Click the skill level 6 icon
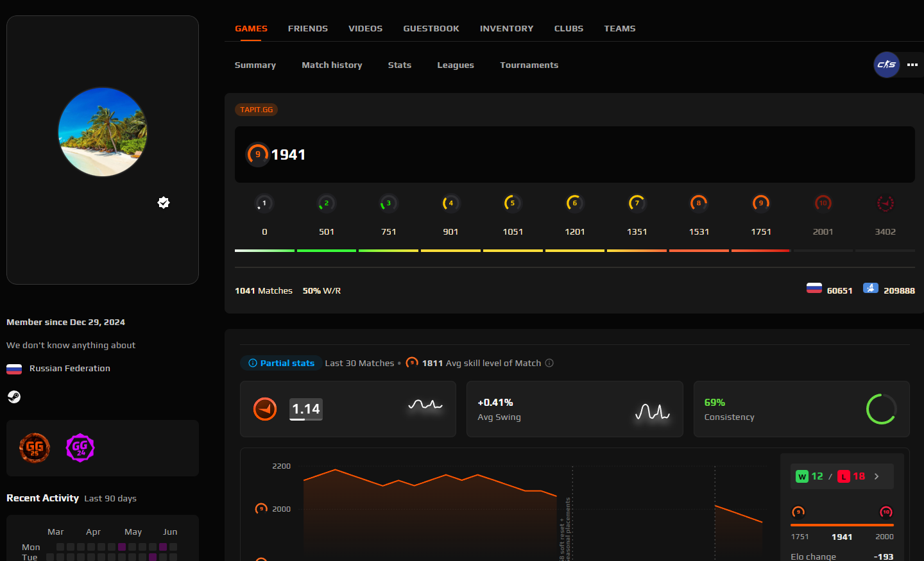Image resolution: width=924 pixels, height=561 pixels. click(x=575, y=203)
